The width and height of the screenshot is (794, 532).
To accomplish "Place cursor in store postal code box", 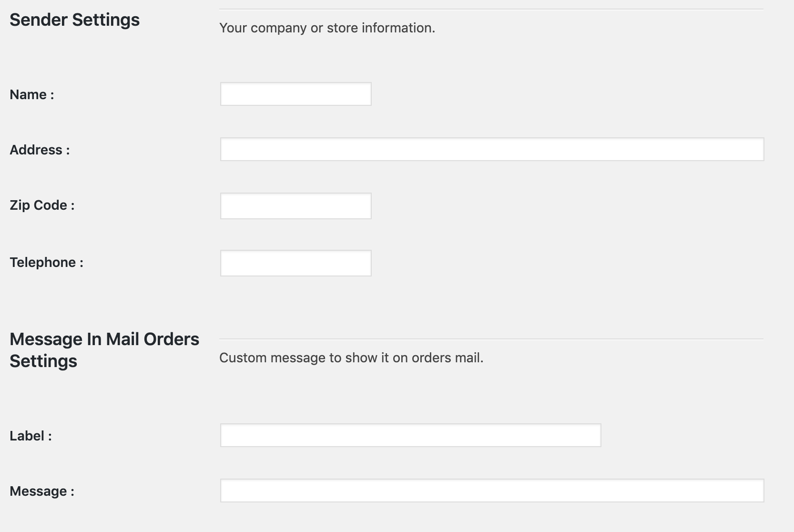I will 295,206.
